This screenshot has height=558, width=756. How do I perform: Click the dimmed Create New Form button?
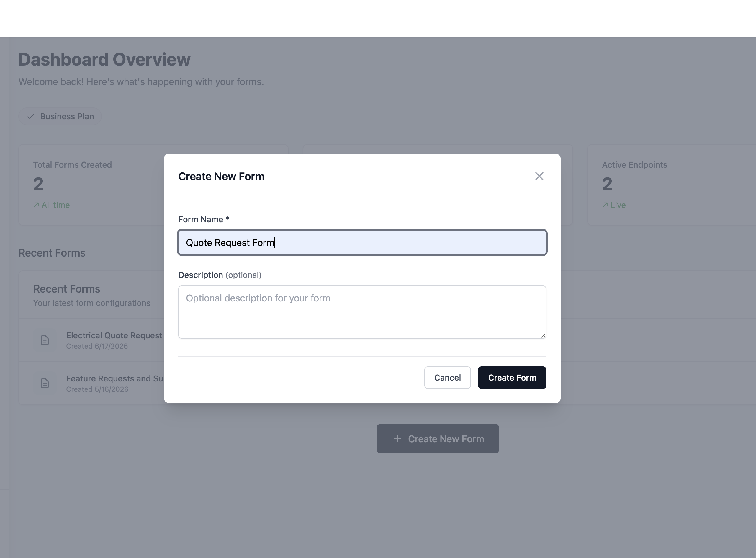tap(438, 439)
